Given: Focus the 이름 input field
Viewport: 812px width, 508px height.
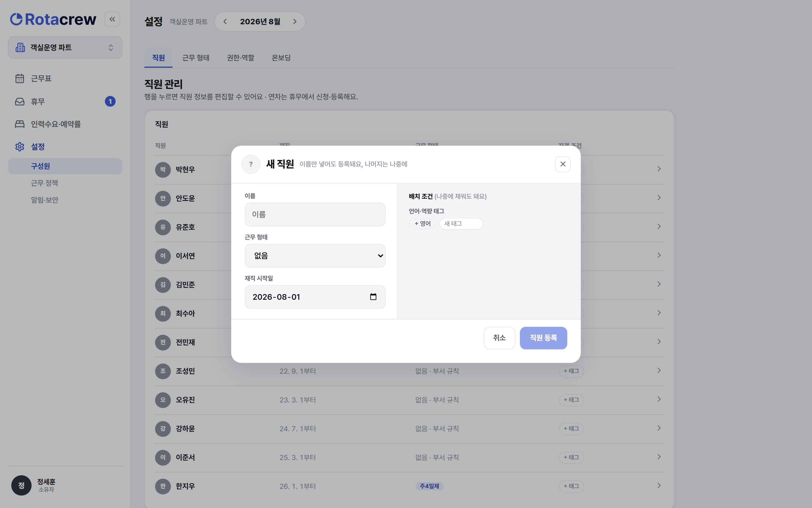Looking at the screenshot, I should coord(315,214).
